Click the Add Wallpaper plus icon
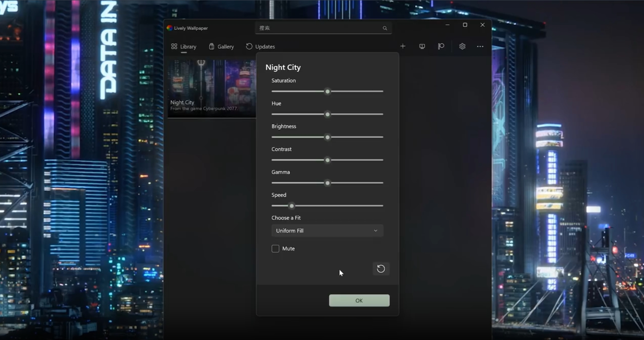Image resolution: width=644 pixels, height=340 pixels. pyautogui.click(x=403, y=46)
